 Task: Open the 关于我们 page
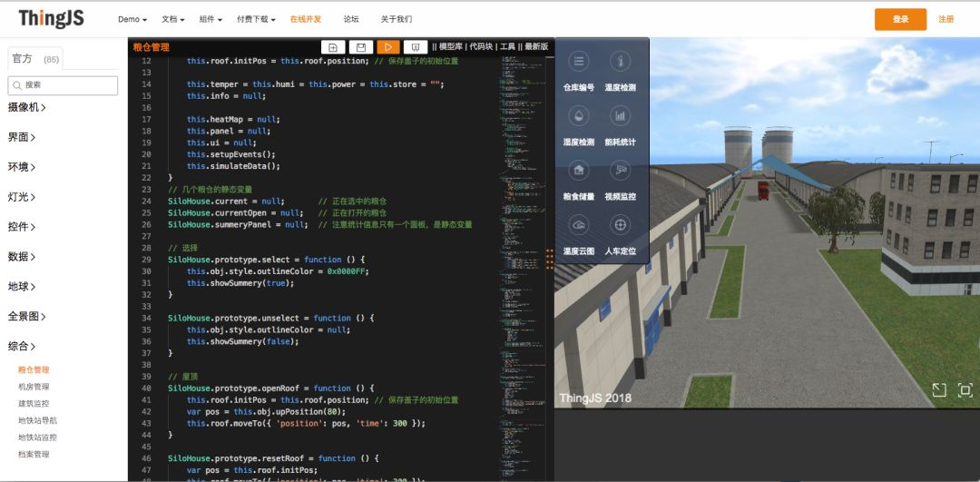(x=397, y=19)
